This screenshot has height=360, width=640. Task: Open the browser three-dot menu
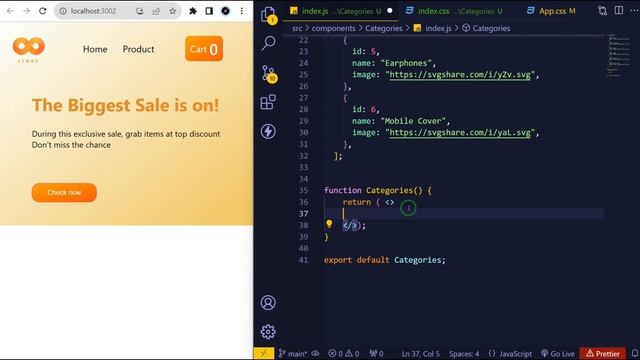point(242,11)
